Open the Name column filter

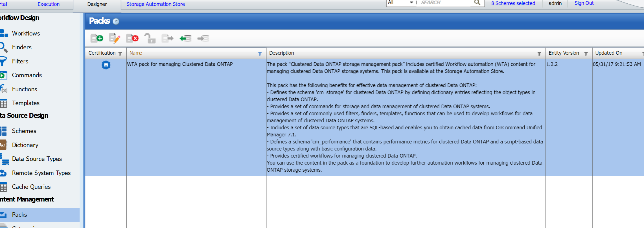(260, 54)
